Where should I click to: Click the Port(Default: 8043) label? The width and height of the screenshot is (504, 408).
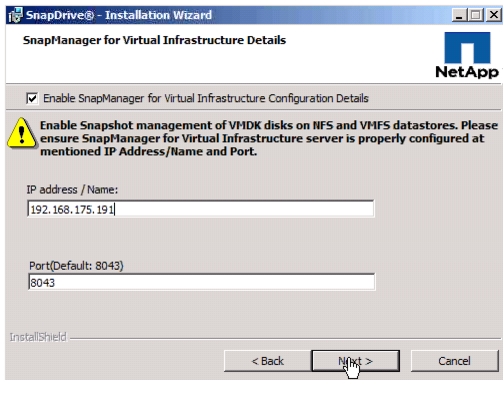point(76,266)
